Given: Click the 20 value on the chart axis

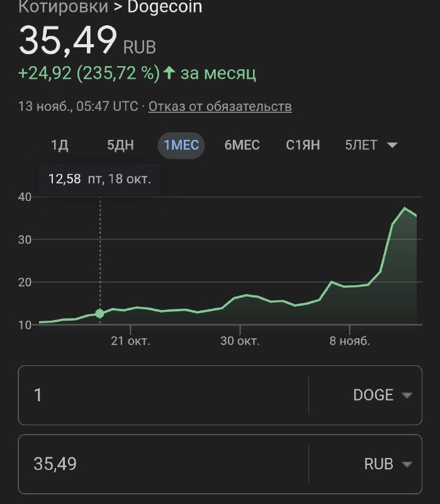Looking at the screenshot, I should click(25, 282).
